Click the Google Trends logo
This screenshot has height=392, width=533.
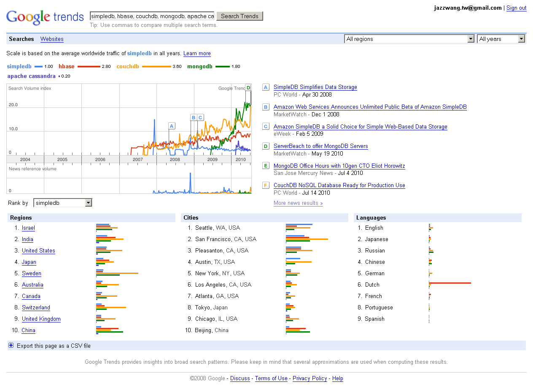coord(45,17)
